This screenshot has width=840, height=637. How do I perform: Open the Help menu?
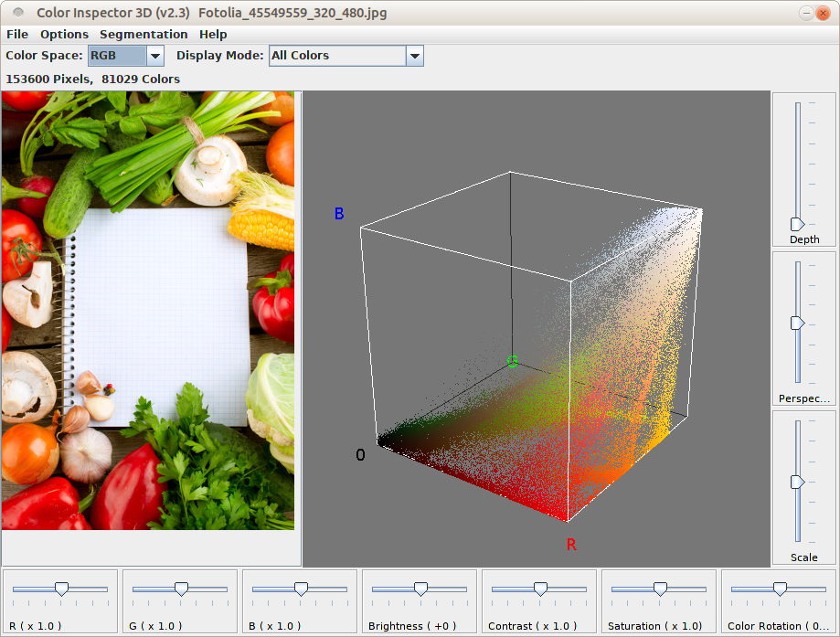point(213,35)
